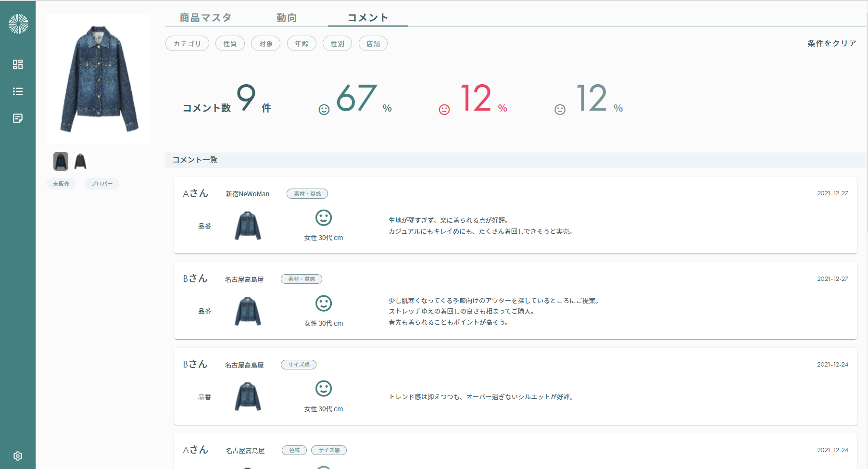Open the カテゴリ filter
The image size is (868, 469).
pos(187,43)
